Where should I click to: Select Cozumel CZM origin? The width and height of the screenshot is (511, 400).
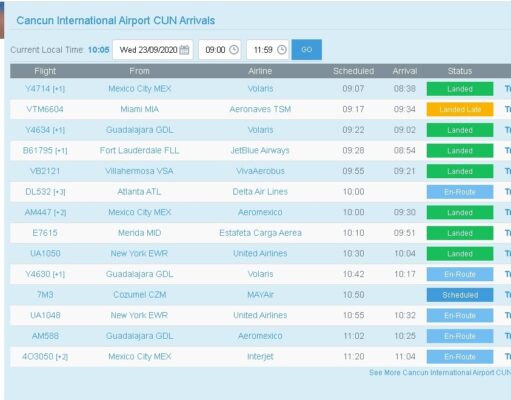(x=140, y=295)
